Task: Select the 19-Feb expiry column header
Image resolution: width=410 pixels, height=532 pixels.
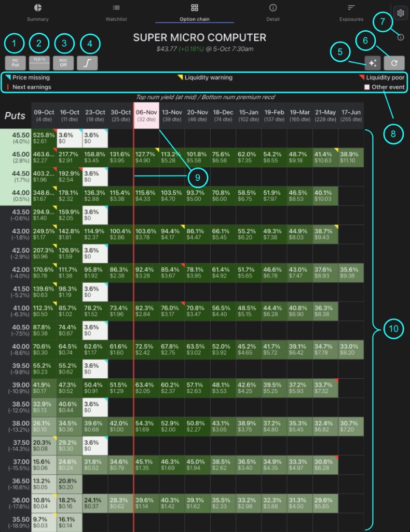Action: [x=274, y=115]
